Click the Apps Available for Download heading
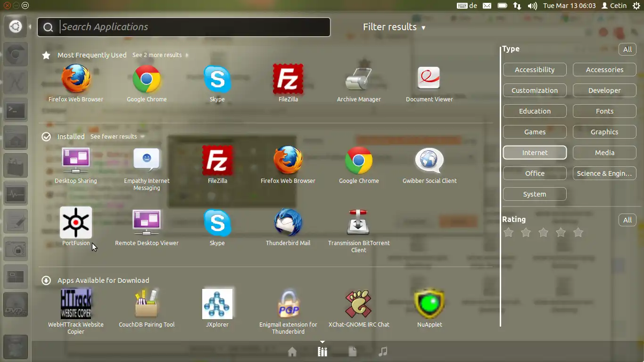Image resolution: width=644 pixels, height=362 pixels. pyautogui.click(x=103, y=280)
